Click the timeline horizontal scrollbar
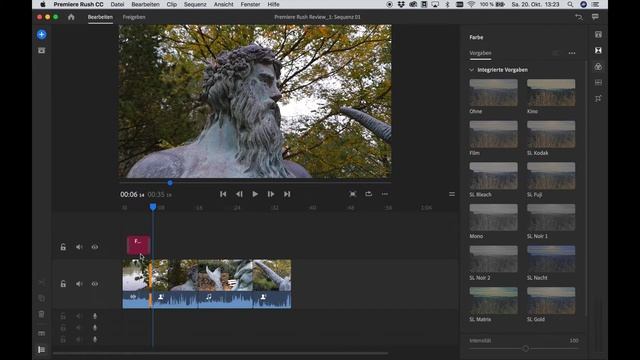640x360 pixels. 220,353
